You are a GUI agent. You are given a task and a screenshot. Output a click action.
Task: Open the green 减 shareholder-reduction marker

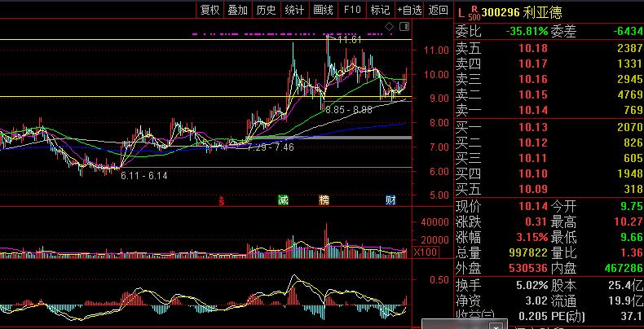click(283, 200)
